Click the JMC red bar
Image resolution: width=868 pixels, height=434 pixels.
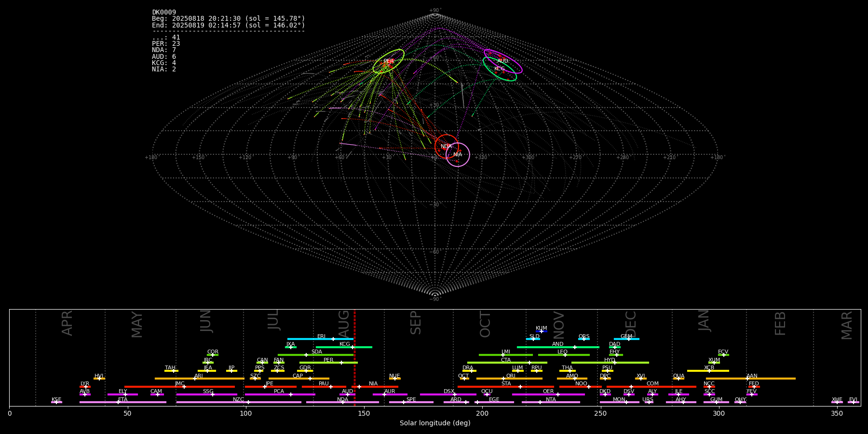pyautogui.click(x=180, y=387)
